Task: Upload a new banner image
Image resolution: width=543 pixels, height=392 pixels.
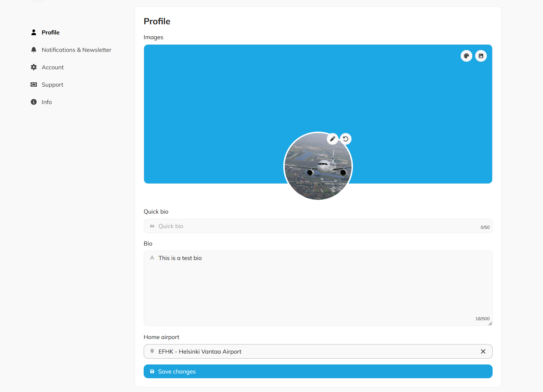Action: [x=481, y=56]
